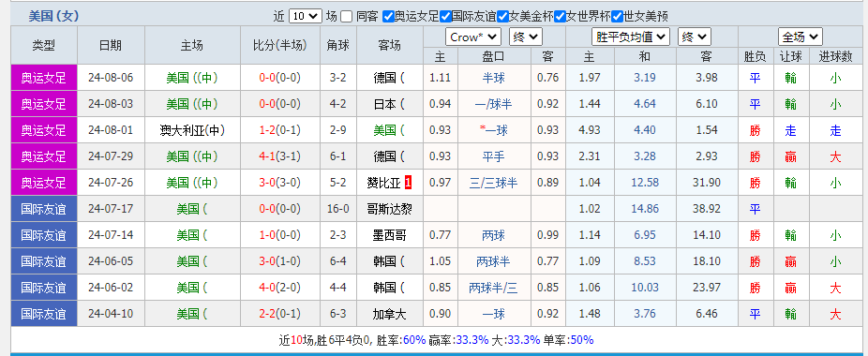
Task: Uncheck the 世女美预 filter checkbox
Action: click(x=618, y=17)
